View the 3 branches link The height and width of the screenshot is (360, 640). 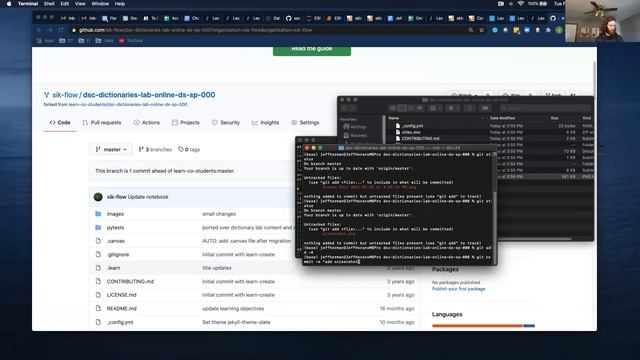pos(155,149)
